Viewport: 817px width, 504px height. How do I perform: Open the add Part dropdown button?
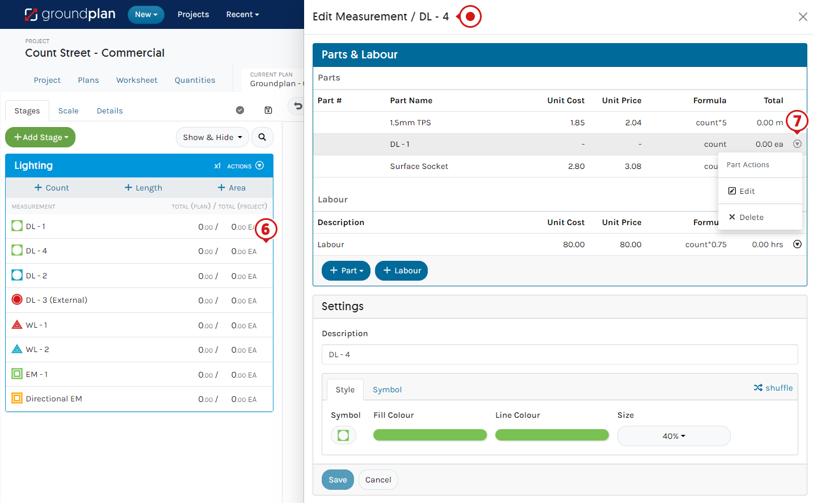point(346,270)
